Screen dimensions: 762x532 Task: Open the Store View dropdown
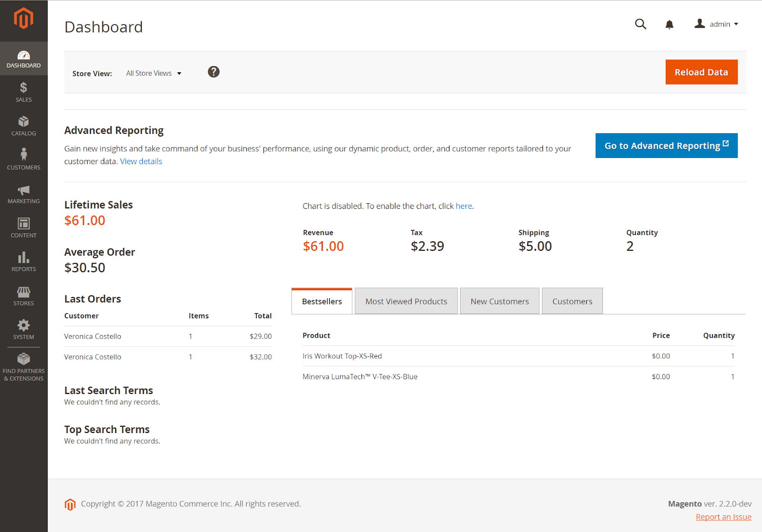(x=152, y=73)
